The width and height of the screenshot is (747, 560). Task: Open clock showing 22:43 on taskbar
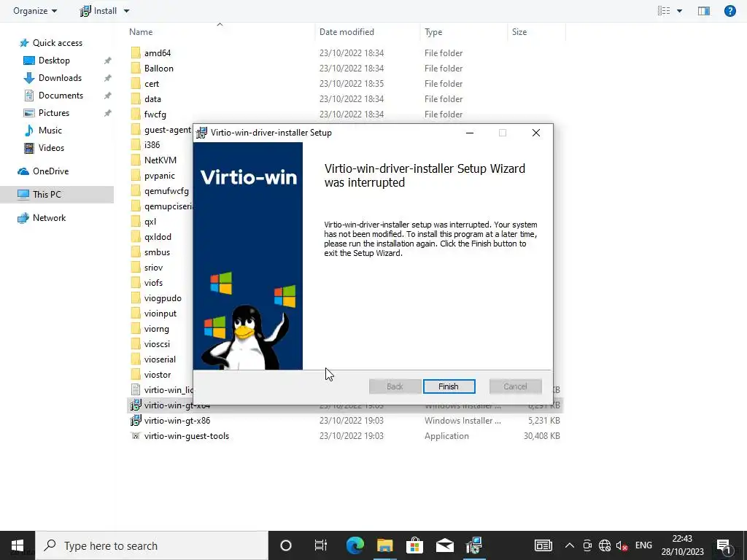[x=682, y=545]
